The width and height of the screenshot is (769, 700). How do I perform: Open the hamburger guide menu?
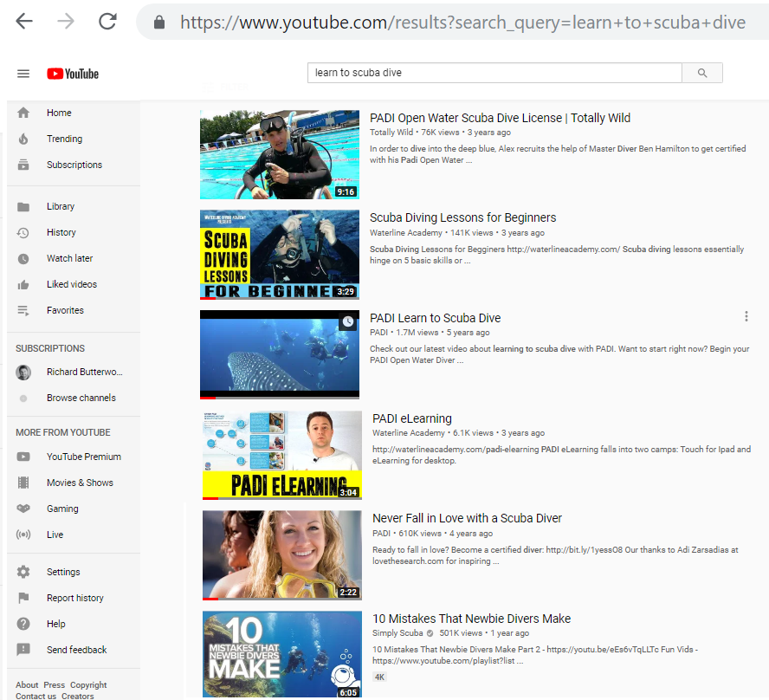point(23,74)
